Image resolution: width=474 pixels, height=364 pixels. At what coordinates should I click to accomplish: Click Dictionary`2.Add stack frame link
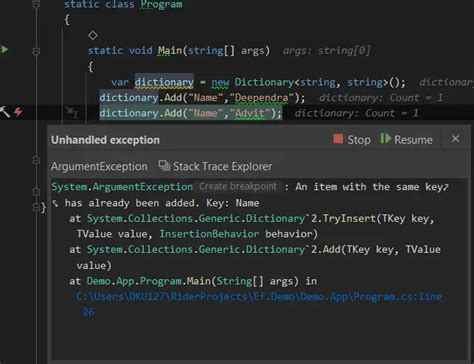tap(214, 249)
